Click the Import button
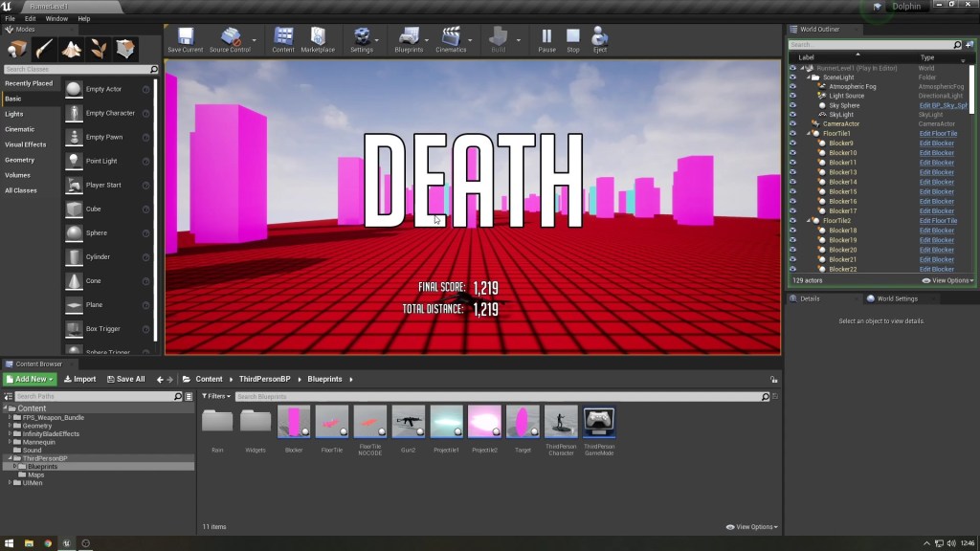This screenshot has width=980, height=551. pyautogui.click(x=79, y=379)
